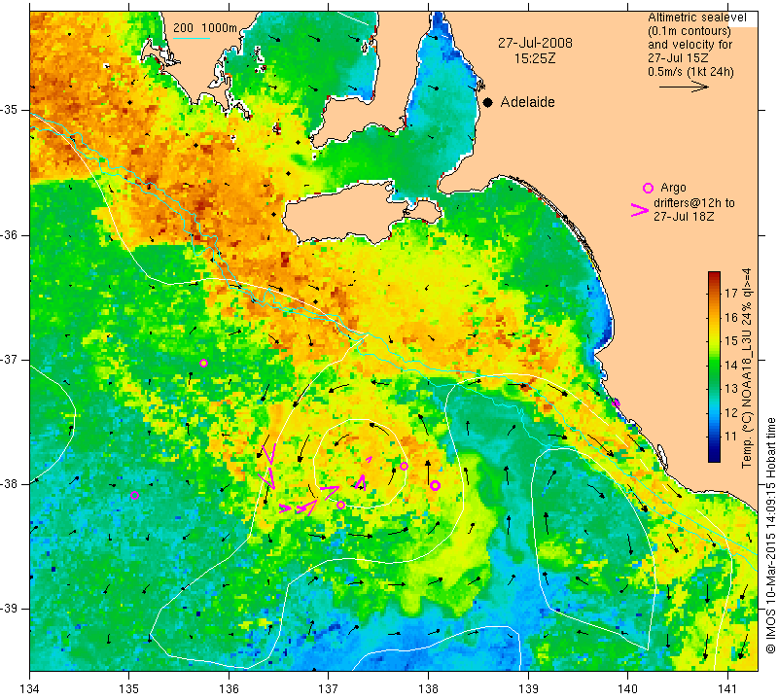Click the 27-Jul 18Z drifter legend text
This screenshot has height=700, width=778.
pyautogui.click(x=684, y=216)
